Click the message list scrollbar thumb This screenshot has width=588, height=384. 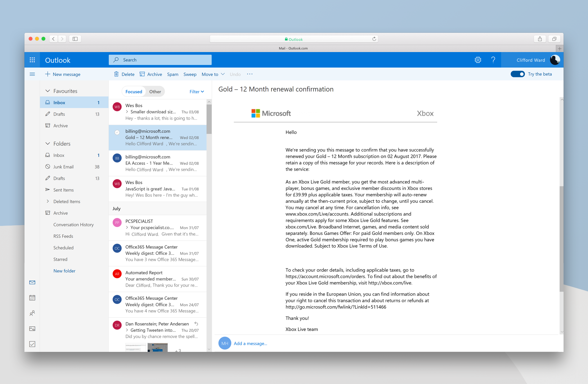[209, 119]
